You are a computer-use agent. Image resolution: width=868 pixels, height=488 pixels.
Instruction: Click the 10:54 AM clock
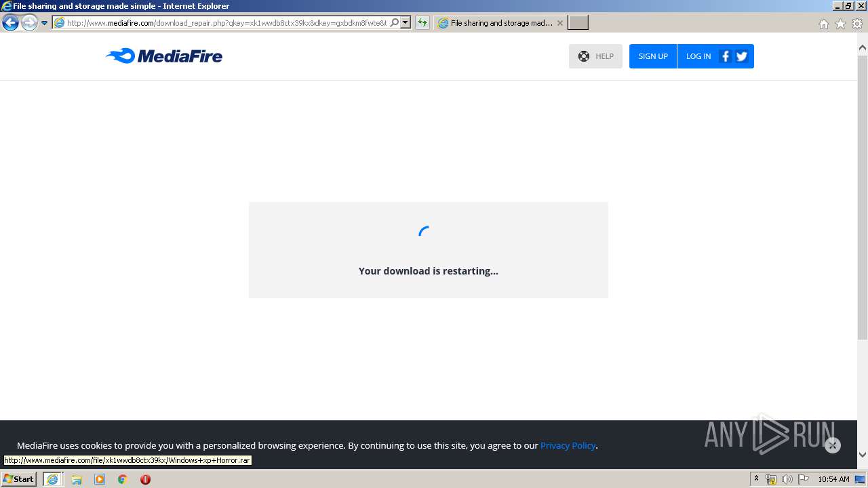(833, 479)
